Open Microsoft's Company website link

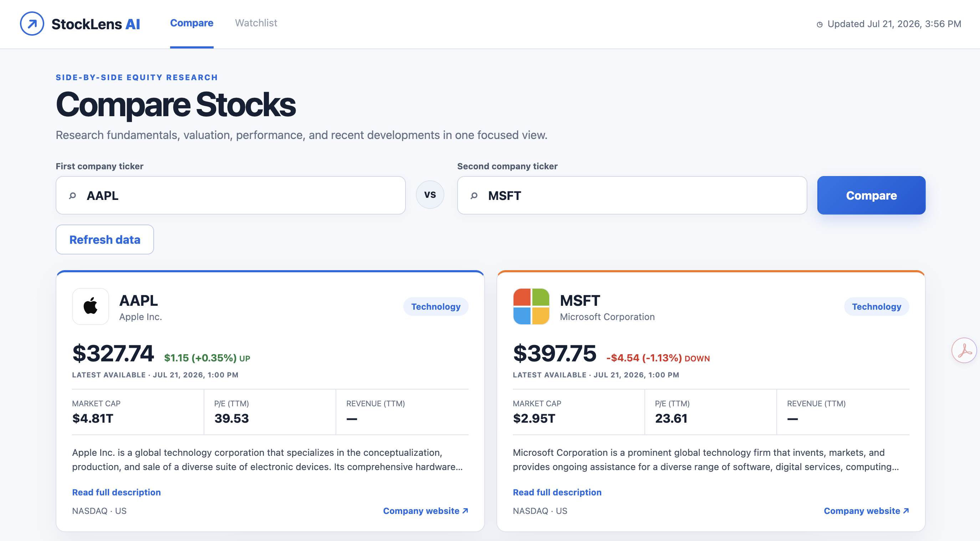coord(866,511)
